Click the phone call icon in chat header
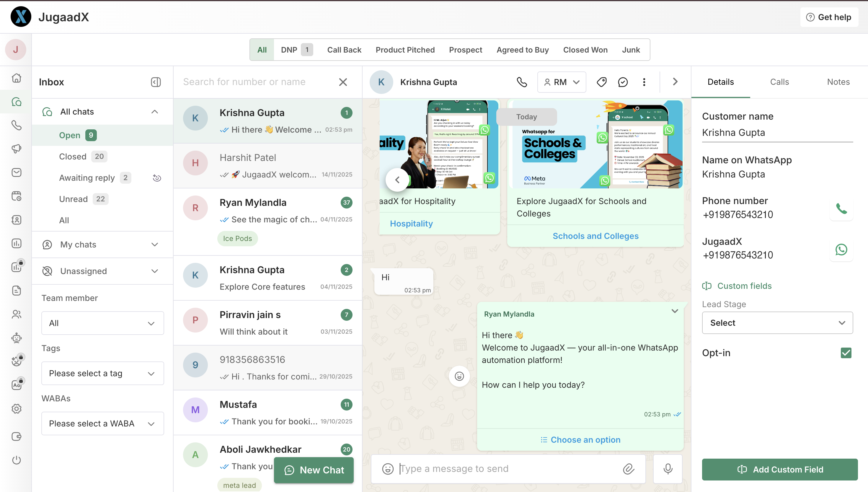This screenshot has height=492, width=868. tap(522, 82)
